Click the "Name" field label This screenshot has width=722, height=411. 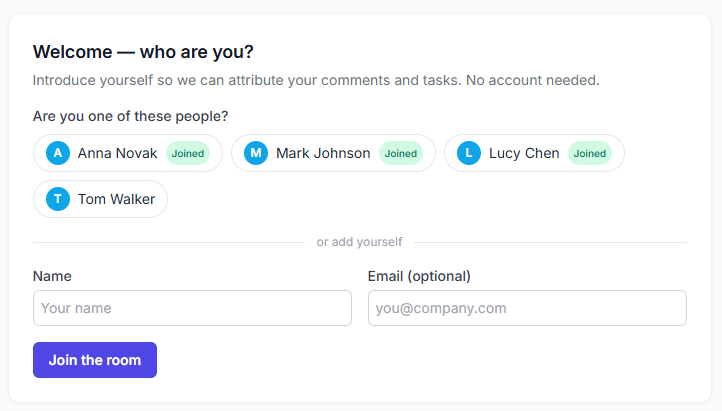[52, 276]
